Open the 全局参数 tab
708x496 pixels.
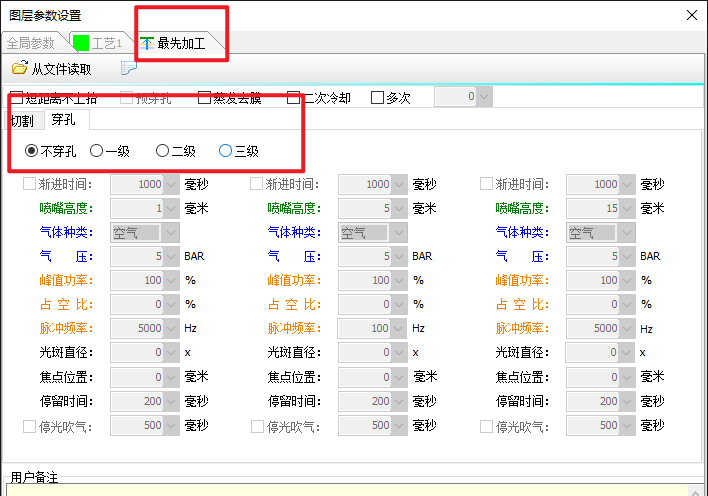click(x=31, y=43)
